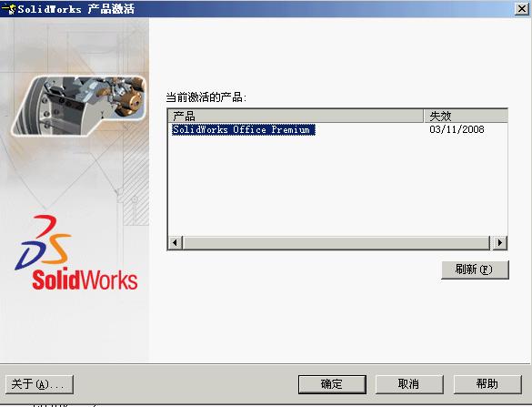Click the 产品 column header

(296, 116)
